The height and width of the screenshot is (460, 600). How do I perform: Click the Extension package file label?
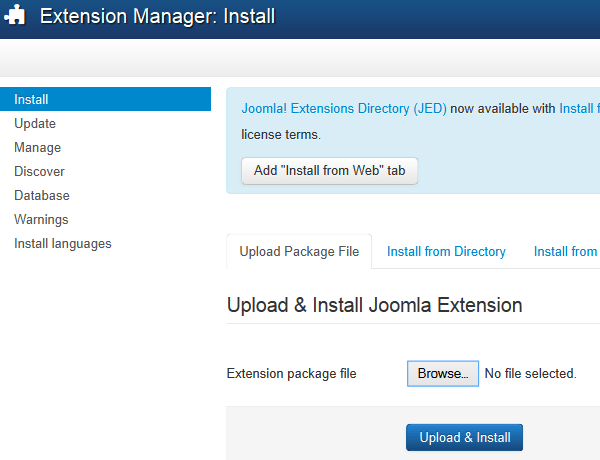point(292,374)
